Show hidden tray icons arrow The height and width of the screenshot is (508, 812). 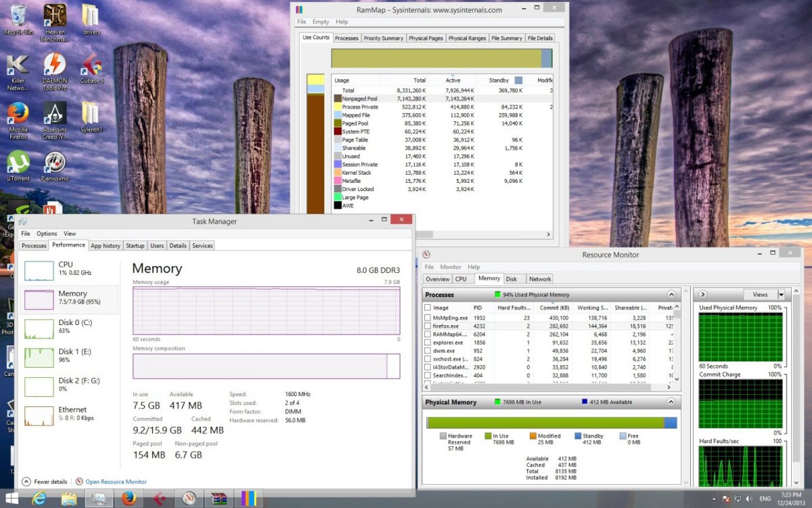click(x=715, y=499)
